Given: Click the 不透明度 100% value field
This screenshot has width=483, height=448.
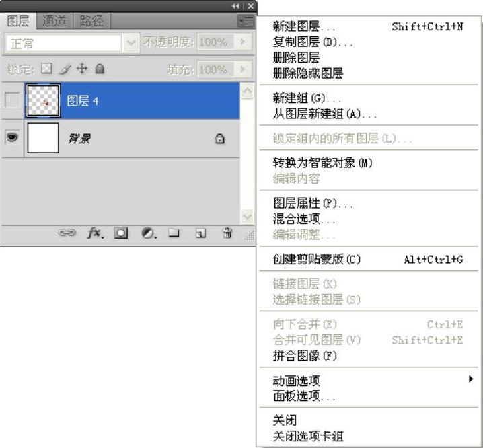Looking at the screenshot, I should click(215, 42).
